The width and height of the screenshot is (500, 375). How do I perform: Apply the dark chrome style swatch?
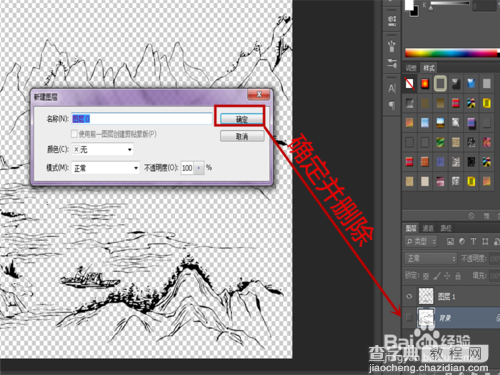point(456,84)
